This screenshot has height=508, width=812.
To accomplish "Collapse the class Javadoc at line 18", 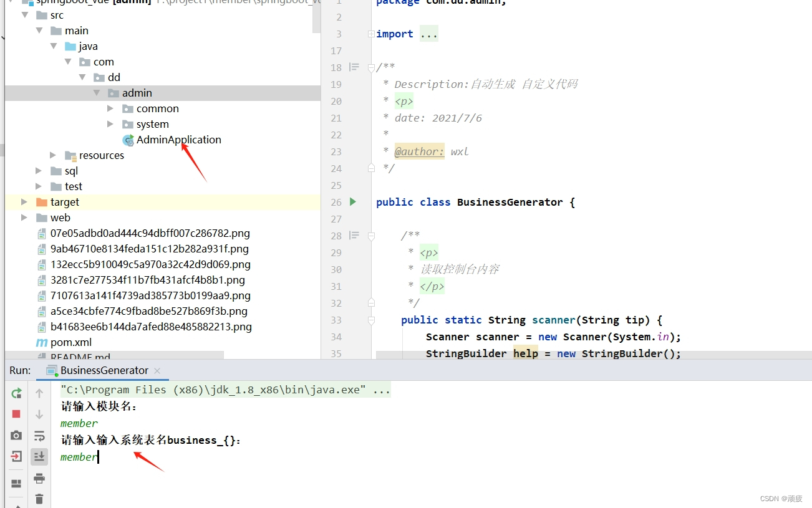I will coord(371,67).
